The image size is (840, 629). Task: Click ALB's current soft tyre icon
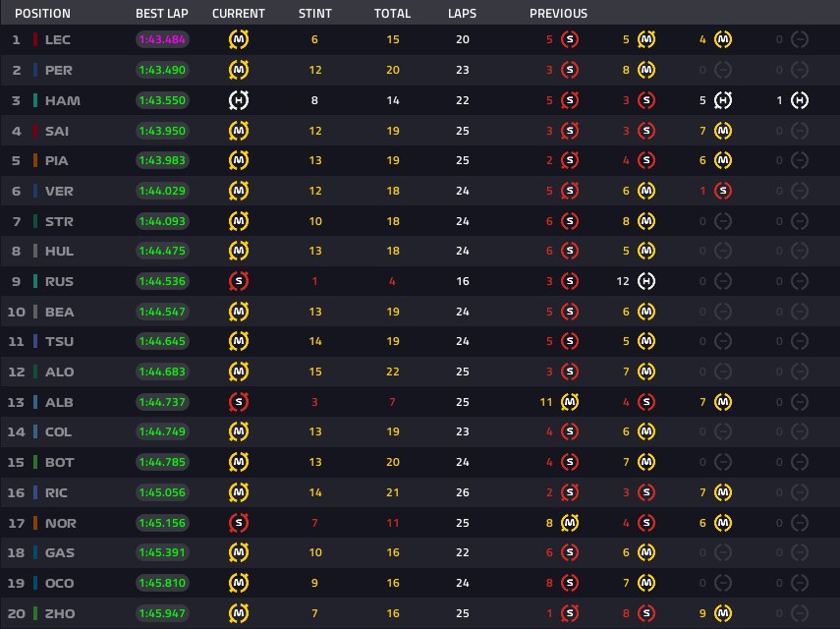(239, 402)
